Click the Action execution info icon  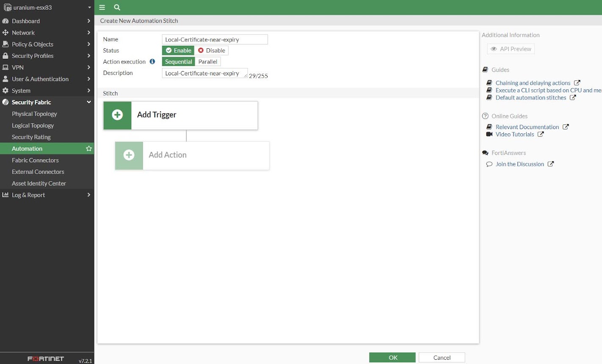coord(152,61)
